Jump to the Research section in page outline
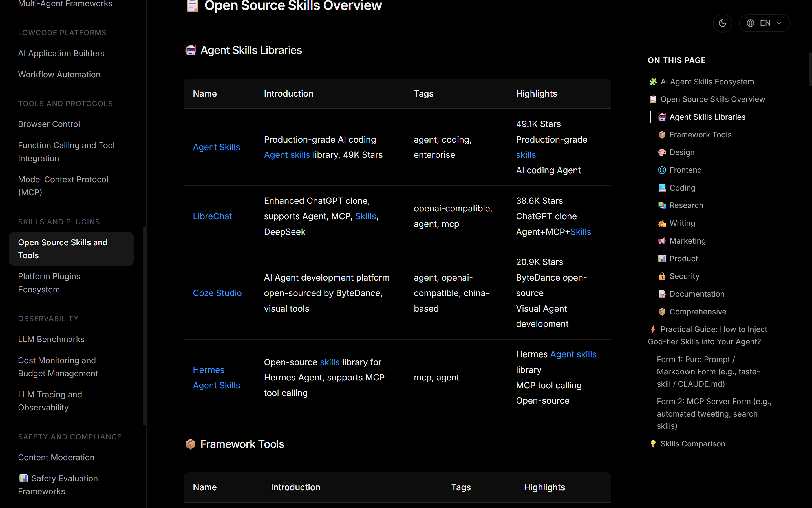 686,206
